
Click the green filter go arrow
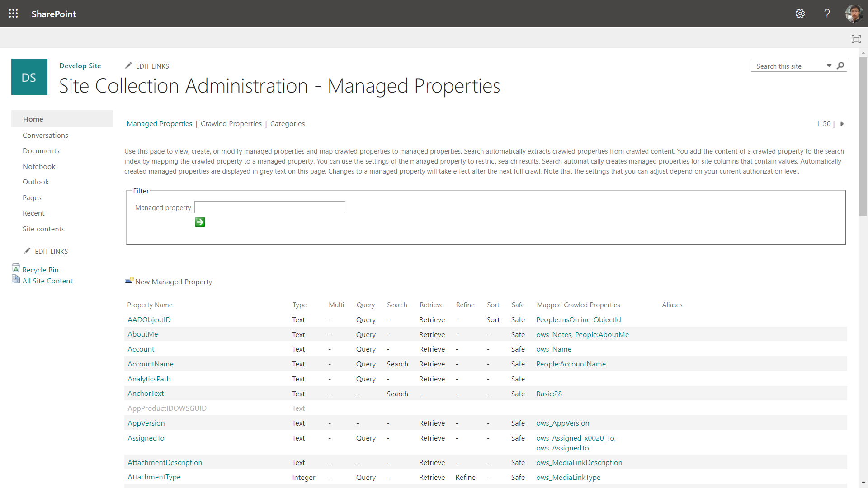(200, 222)
